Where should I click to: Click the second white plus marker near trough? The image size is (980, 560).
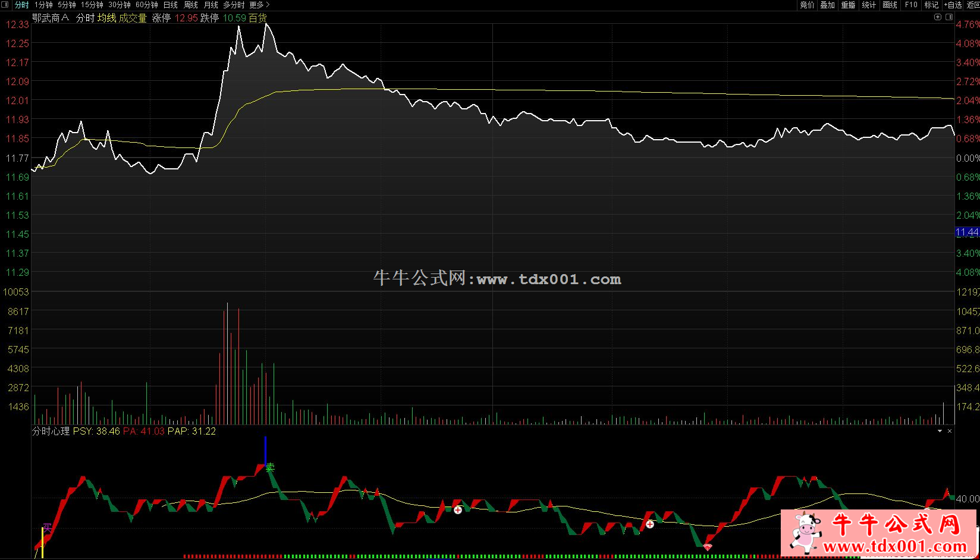tap(650, 524)
